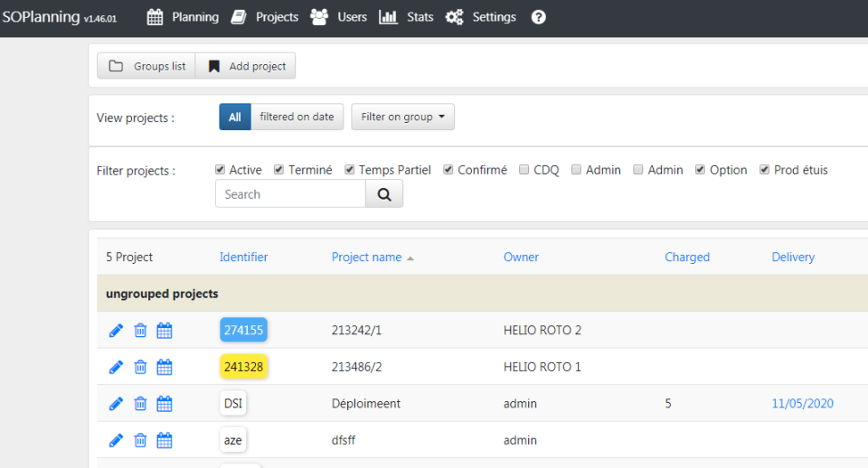
Task: Expand the Filter on group dropdown
Action: [402, 117]
